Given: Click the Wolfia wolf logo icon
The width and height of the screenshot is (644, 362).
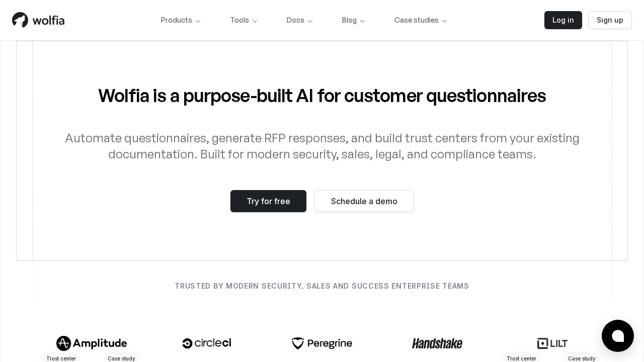Looking at the screenshot, I should click(x=20, y=20).
